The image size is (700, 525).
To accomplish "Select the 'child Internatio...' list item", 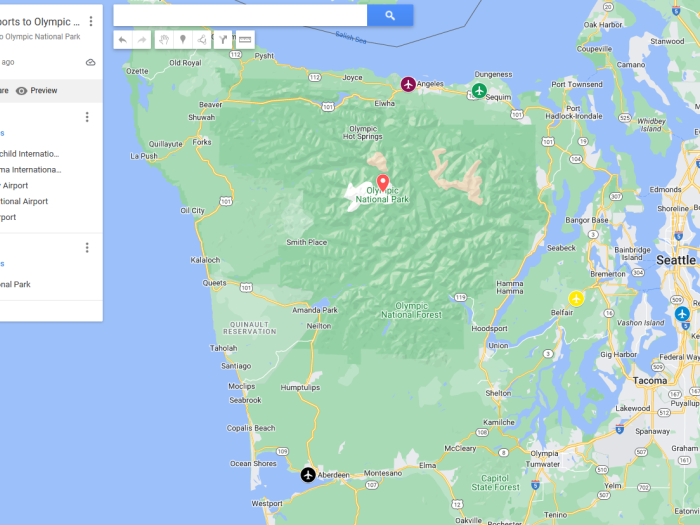I will tap(29, 154).
